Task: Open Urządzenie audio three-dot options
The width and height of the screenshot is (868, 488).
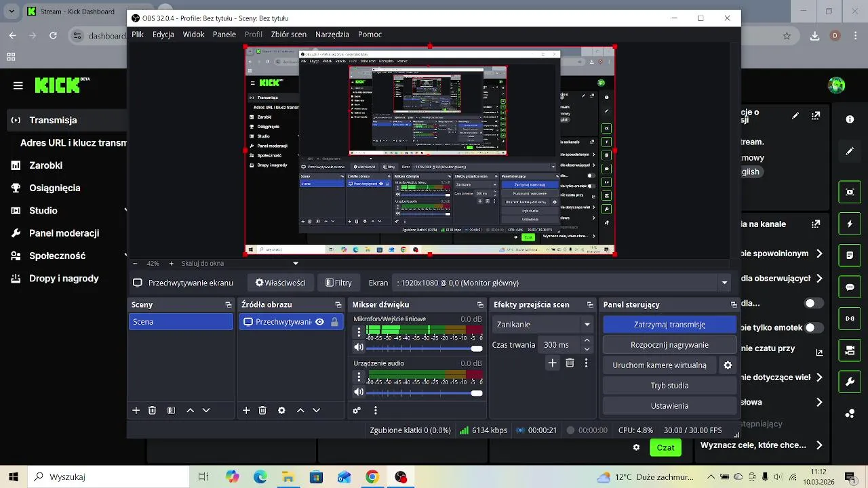Action: point(359,377)
